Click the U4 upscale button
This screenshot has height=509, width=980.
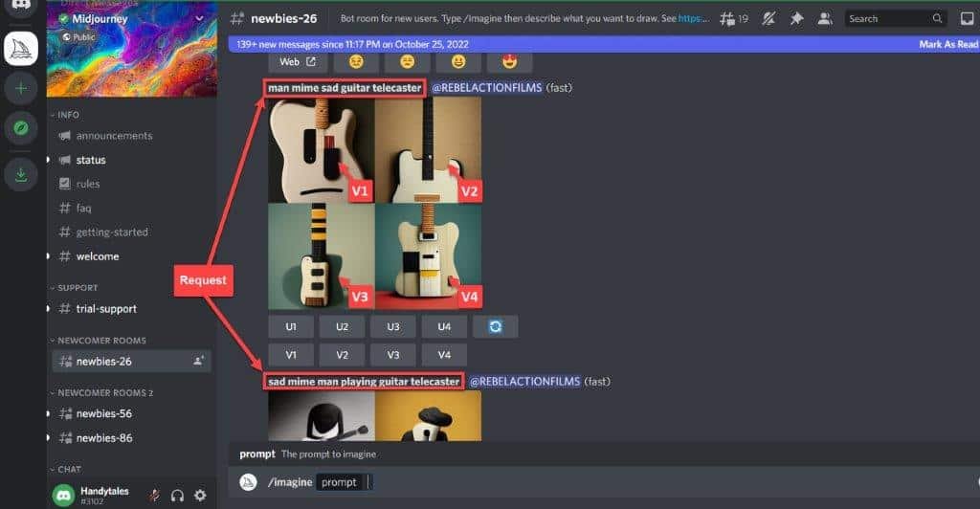point(444,326)
